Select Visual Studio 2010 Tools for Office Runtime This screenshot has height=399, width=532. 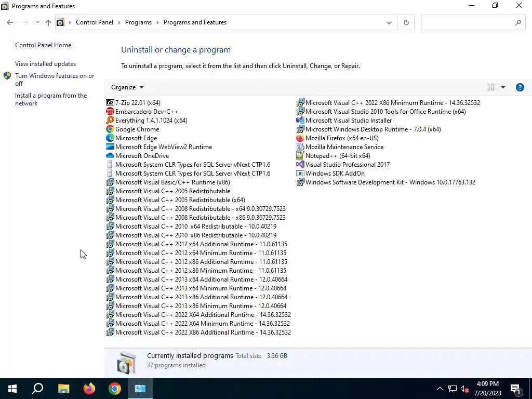click(381, 111)
